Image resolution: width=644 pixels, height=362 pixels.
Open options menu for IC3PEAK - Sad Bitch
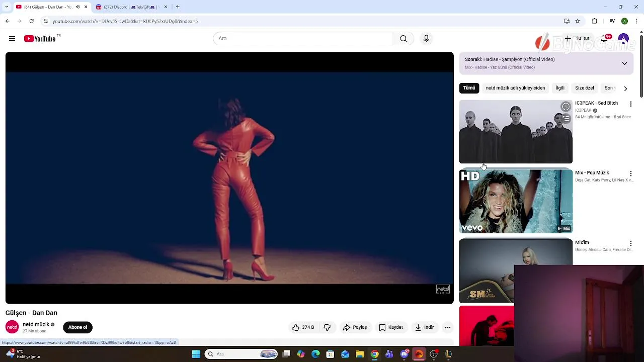tap(630, 104)
